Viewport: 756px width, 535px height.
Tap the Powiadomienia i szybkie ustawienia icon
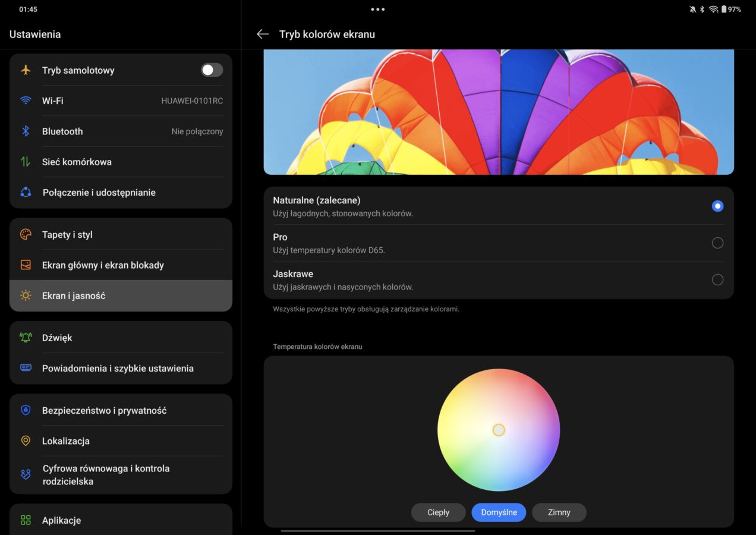pos(26,368)
